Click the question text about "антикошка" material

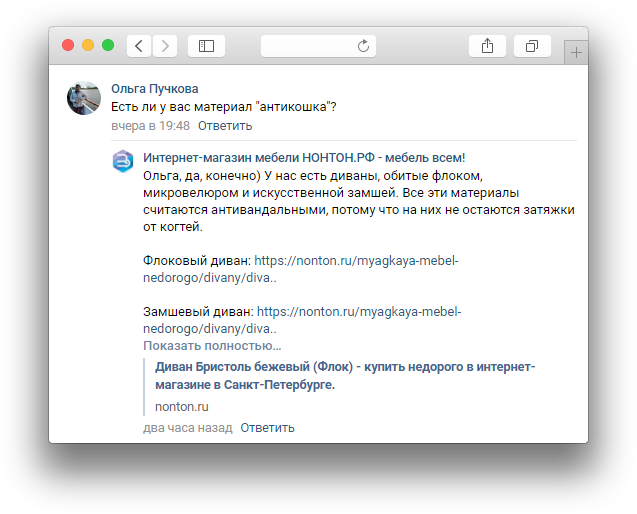click(x=224, y=107)
